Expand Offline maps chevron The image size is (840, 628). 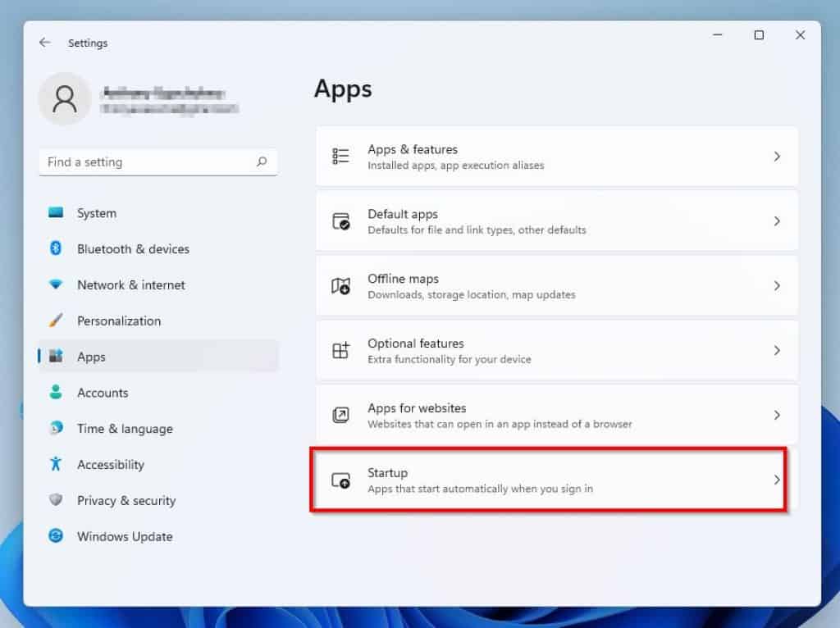point(777,286)
